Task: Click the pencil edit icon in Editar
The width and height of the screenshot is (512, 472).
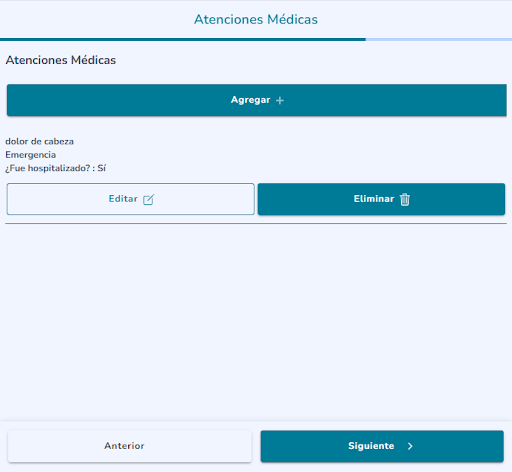Action: 148,199
